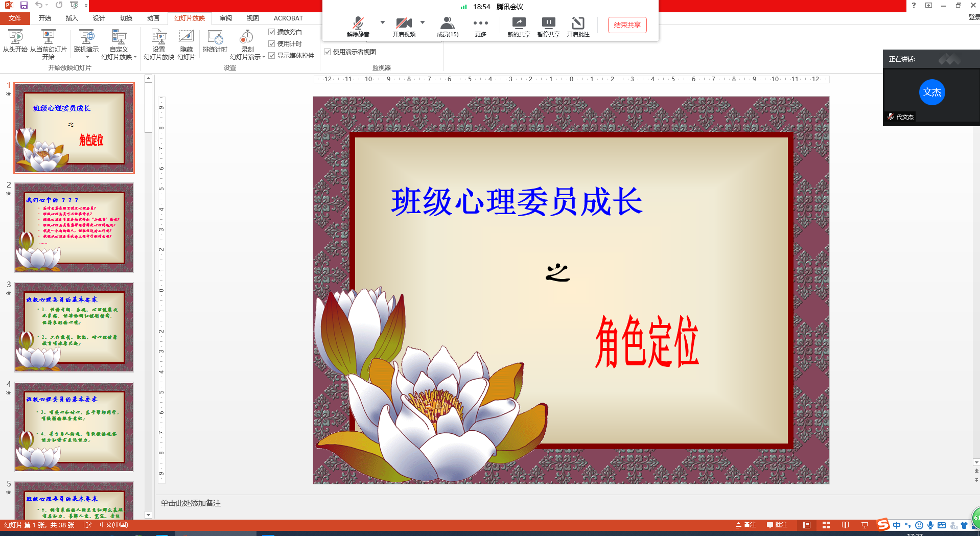Pause sharing (暂停共享) in meeting bar

coord(548,27)
